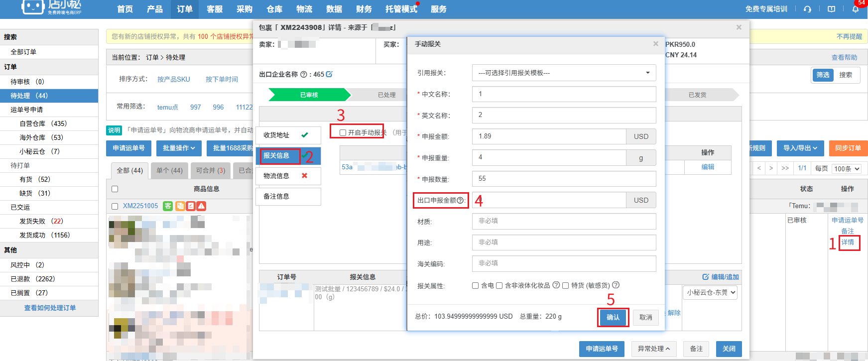
Task: Open the 引用报关 template dropdown
Action: click(x=564, y=73)
